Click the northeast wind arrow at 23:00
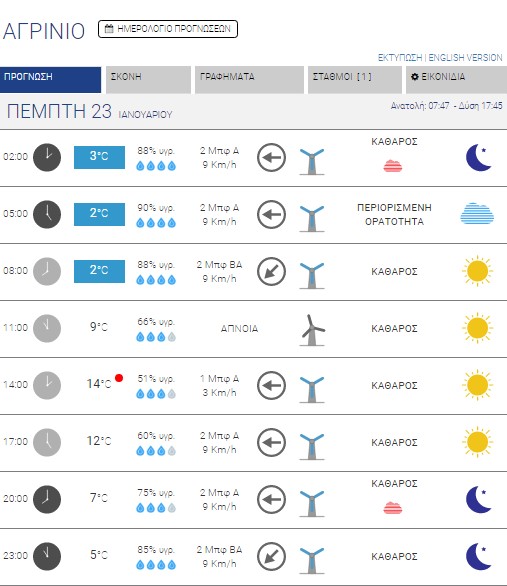507x586 pixels. pos(272,556)
